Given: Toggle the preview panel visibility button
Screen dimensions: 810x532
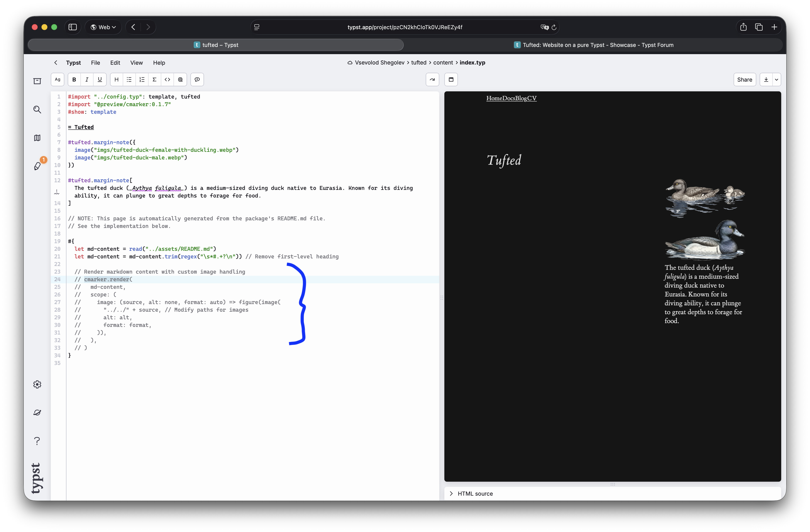Looking at the screenshot, I should (451, 80).
